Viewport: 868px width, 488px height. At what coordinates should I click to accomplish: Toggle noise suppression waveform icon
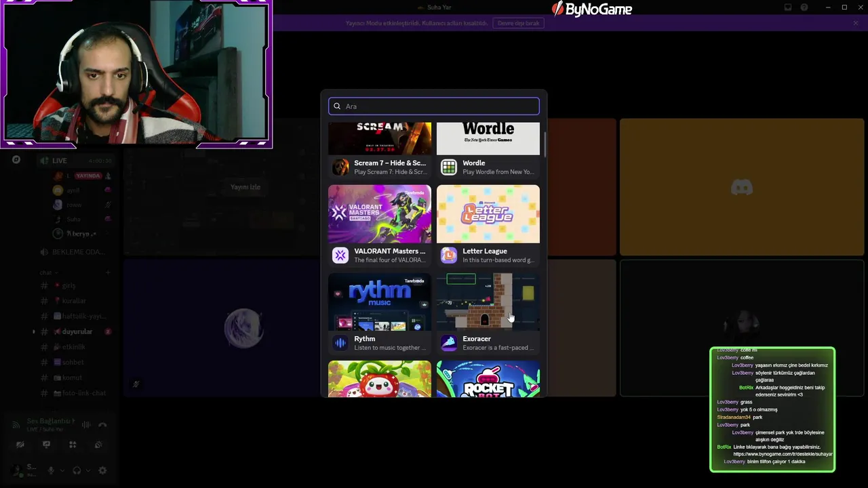click(86, 425)
